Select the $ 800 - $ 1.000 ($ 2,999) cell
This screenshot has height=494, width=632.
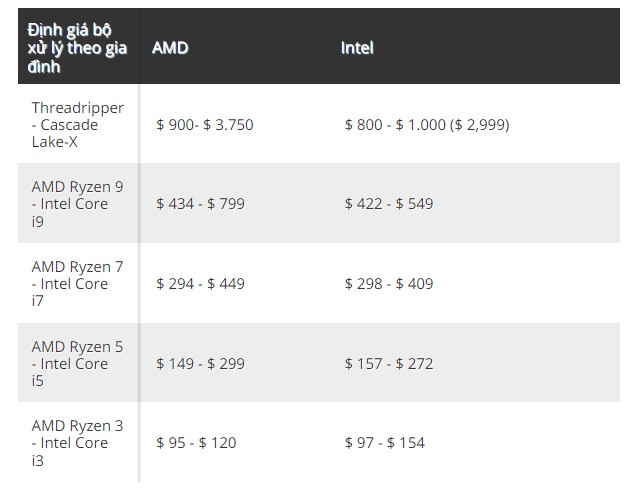[x=427, y=125]
